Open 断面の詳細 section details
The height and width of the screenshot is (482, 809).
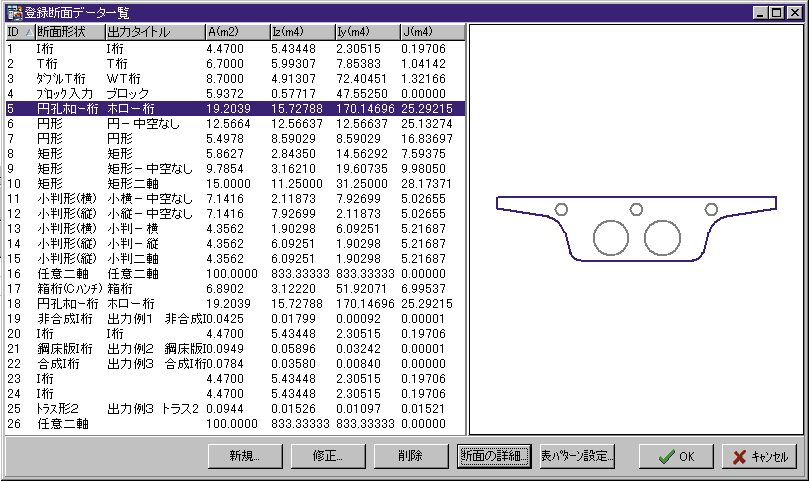(493, 456)
